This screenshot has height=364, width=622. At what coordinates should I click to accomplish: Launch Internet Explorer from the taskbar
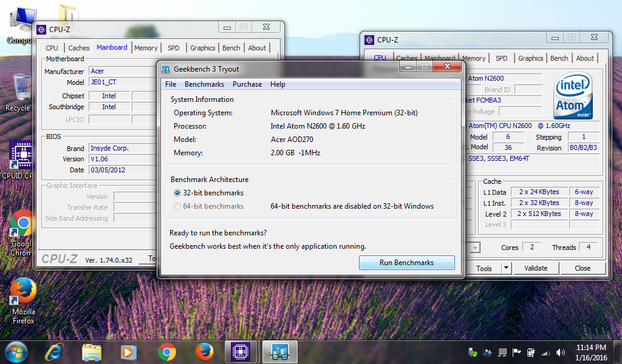tap(54, 352)
